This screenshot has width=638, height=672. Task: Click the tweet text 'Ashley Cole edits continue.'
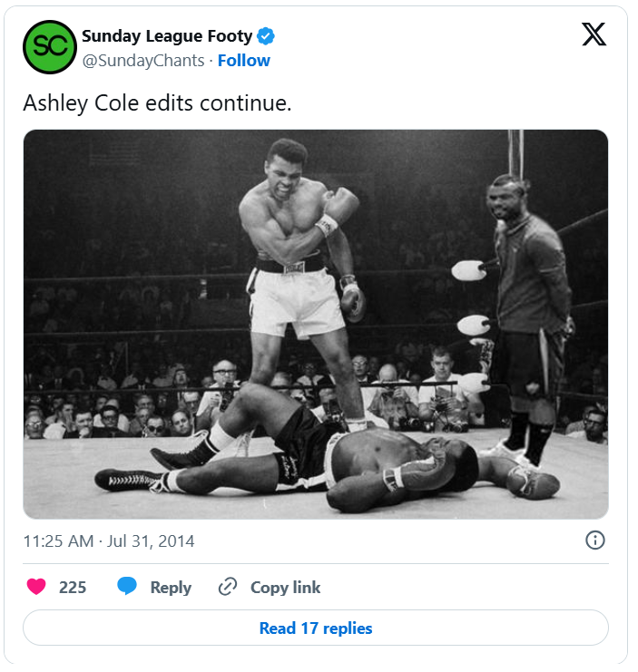[157, 102]
